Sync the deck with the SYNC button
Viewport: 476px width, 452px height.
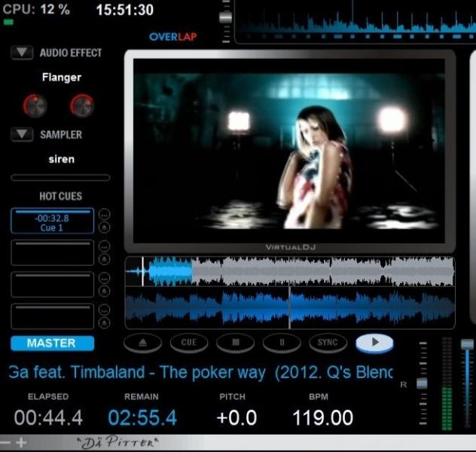328,343
